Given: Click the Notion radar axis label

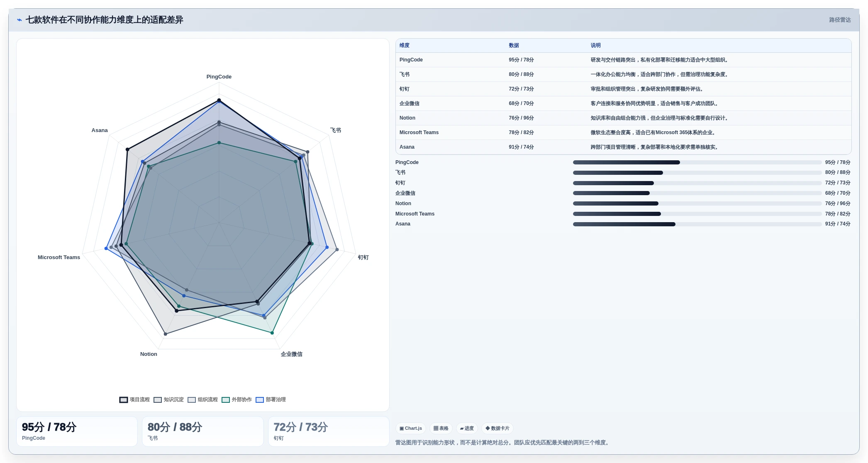Looking at the screenshot, I should [149, 354].
